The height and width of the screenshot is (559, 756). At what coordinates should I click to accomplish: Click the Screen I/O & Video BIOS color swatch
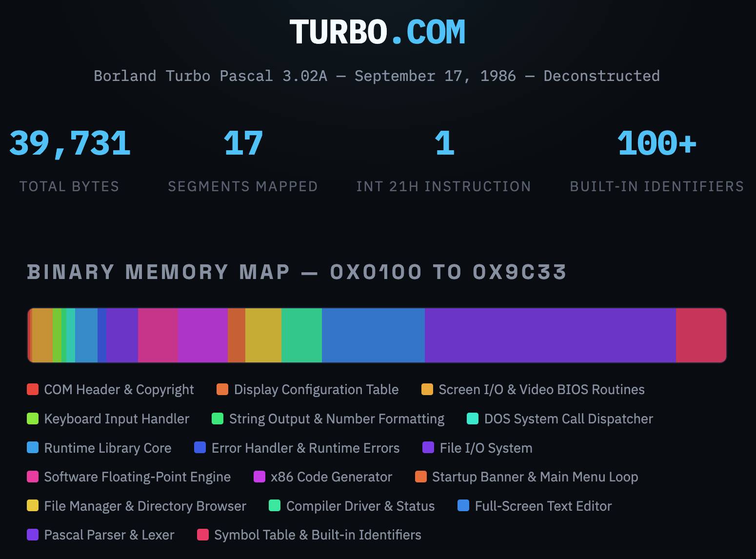427,390
